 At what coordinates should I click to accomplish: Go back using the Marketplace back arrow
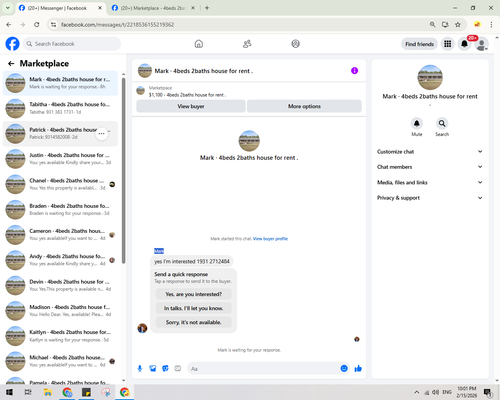tap(11, 63)
